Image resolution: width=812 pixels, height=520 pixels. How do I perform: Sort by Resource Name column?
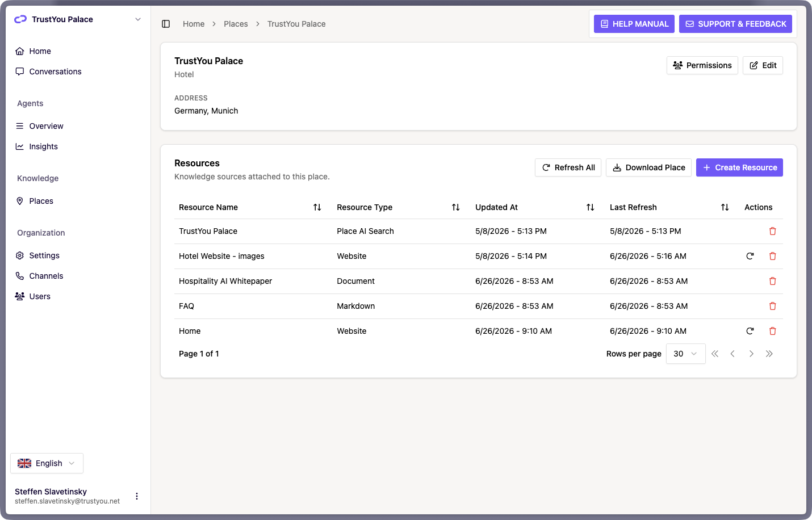pos(317,207)
